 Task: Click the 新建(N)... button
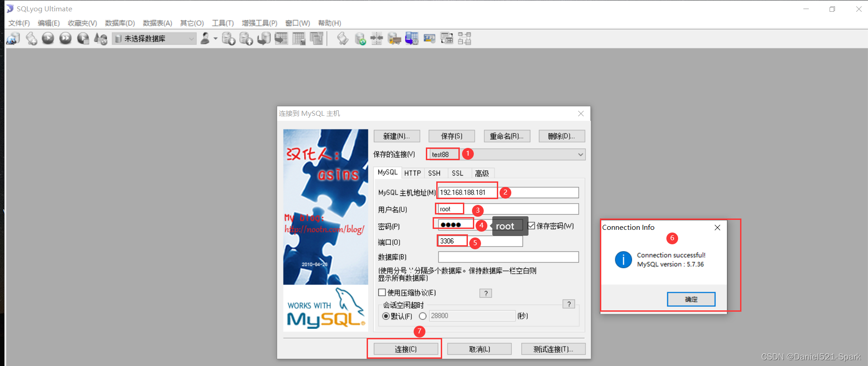[396, 136]
